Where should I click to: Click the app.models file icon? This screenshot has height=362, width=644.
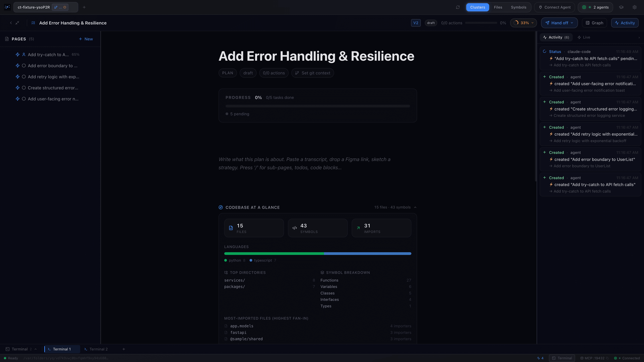coord(226,326)
